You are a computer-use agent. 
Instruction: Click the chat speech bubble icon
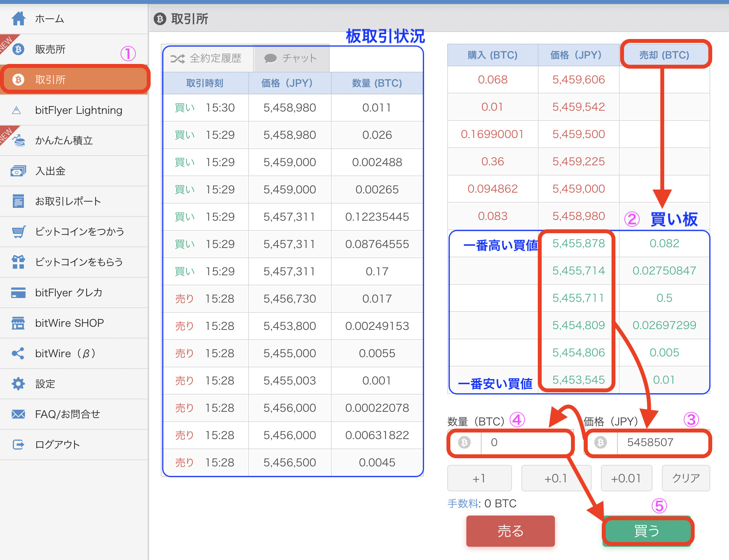click(x=270, y=58)
